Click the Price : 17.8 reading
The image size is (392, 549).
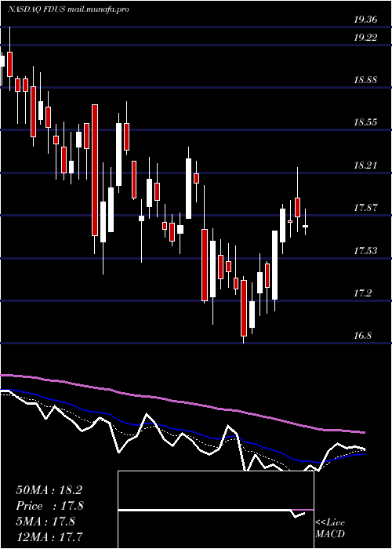[49, 506]
